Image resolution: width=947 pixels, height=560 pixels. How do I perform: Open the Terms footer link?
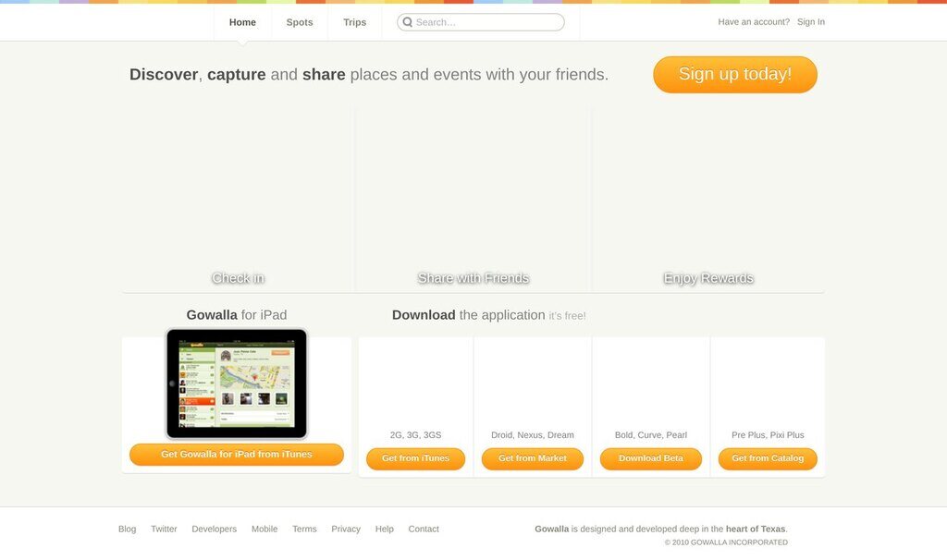tap(304, 529)
